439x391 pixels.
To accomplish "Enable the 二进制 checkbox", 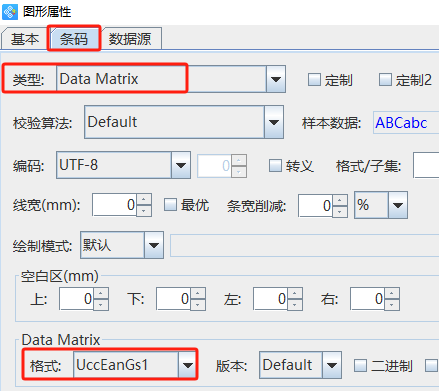I will [360, 366].
